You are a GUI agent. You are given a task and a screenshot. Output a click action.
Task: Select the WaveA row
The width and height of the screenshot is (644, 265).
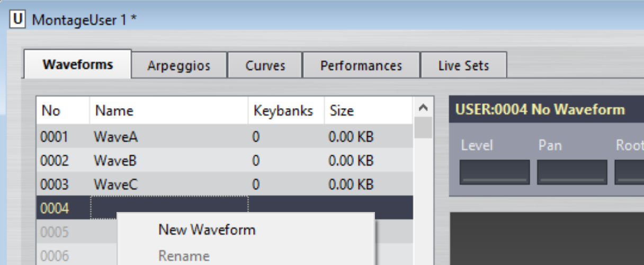point(115,137)
